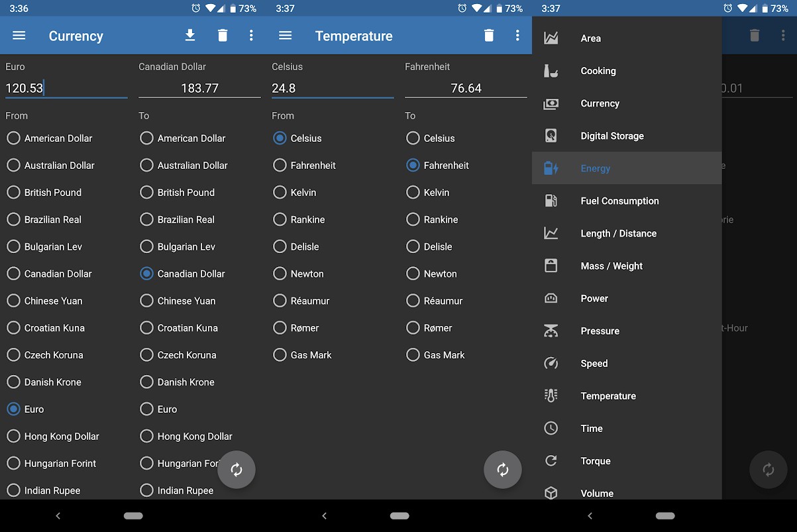Open the overflow menu on the Temperature screen
The image size is (797, 532).
pos(518,35)
